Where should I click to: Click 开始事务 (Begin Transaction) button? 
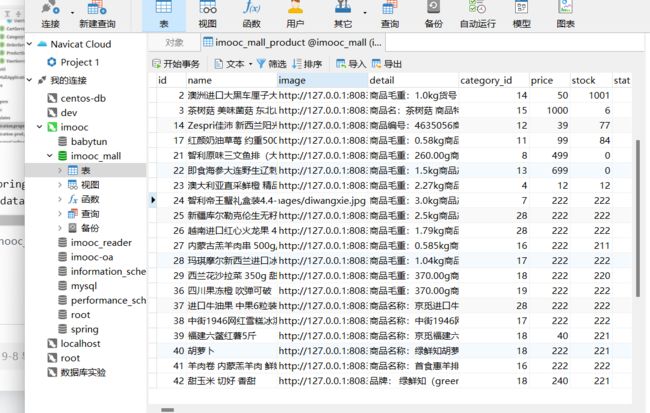176,64
